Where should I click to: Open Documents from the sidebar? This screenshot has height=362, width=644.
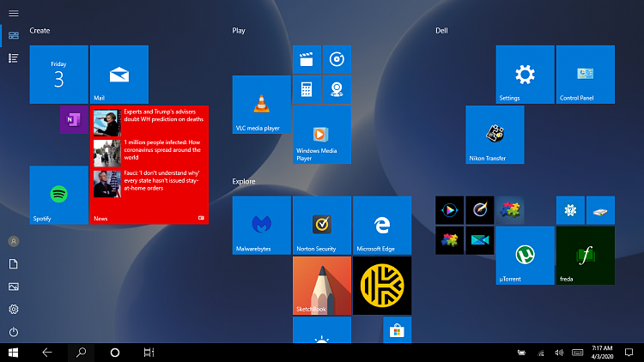[14, 264]
